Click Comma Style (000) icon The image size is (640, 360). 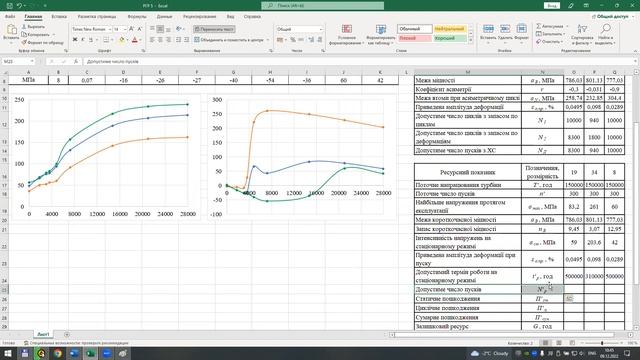click(x=301, y=40)
